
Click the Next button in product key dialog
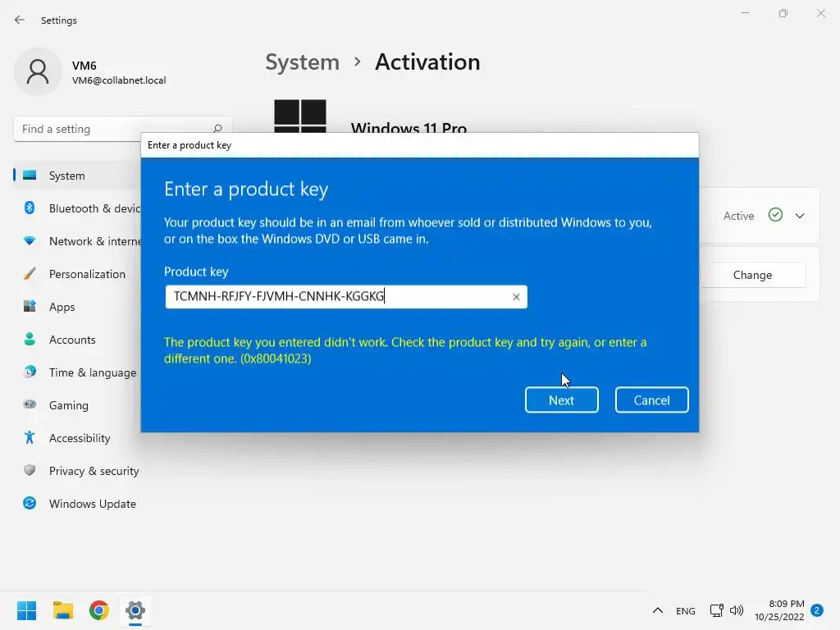click(561, 400)
